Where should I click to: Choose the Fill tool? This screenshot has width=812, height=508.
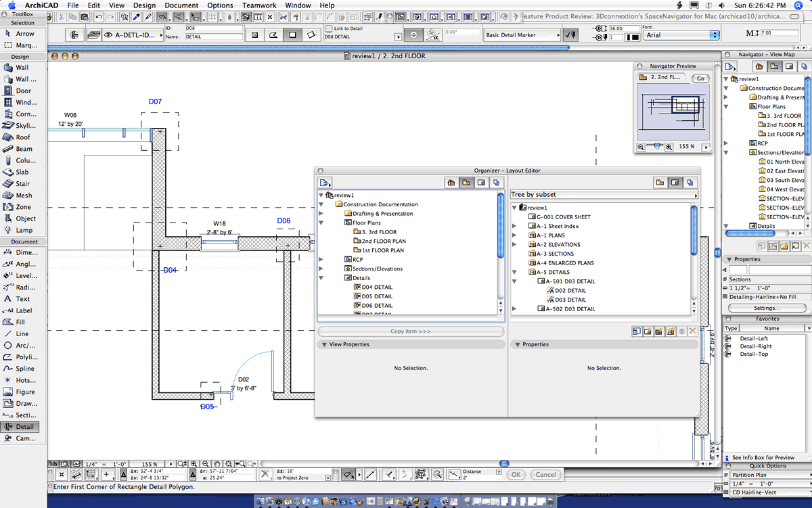[20, 322]
